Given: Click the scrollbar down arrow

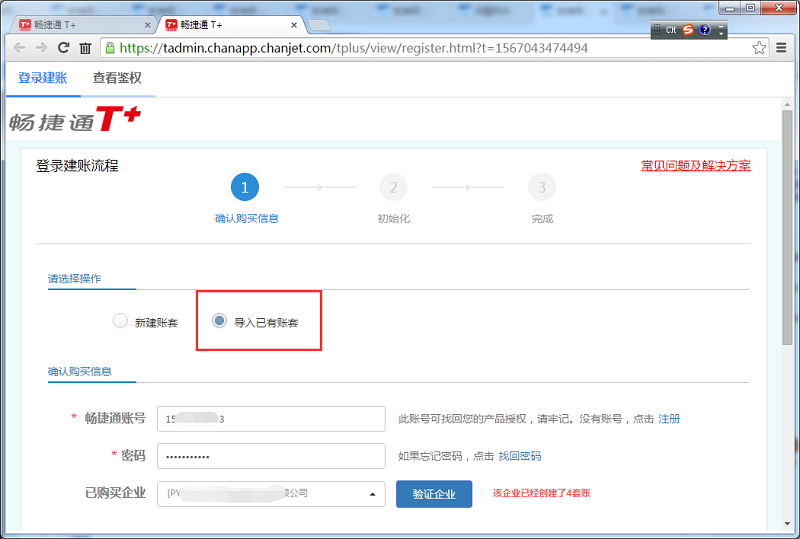Looking at the screenshot, I should (787, 524).
